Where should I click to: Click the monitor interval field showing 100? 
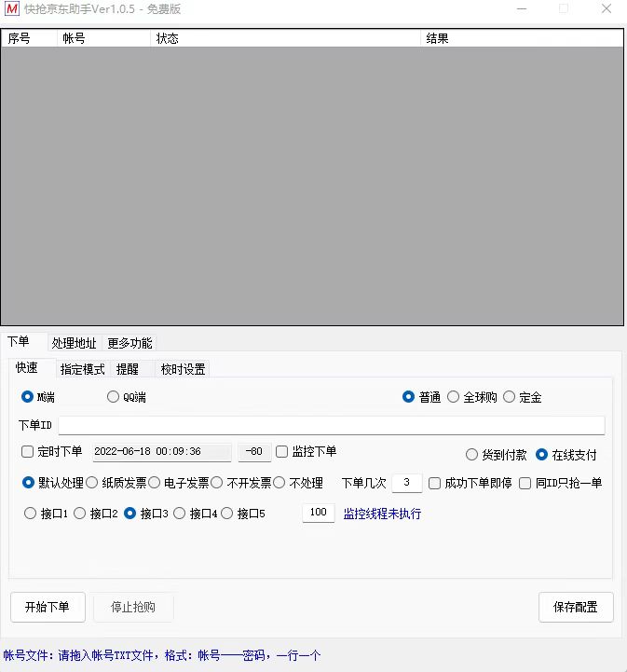point(319,513)
